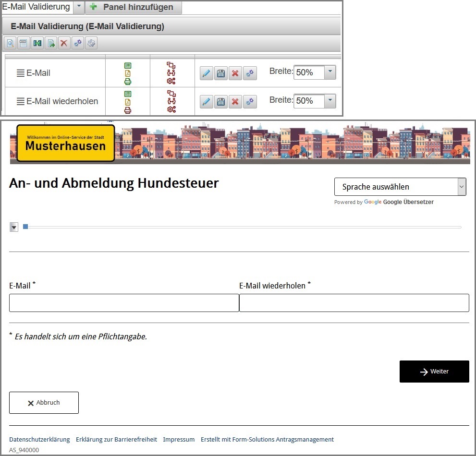Click the panel preview magnifier icon
This screenshot has height=456, width=476.
pyautogui.click(x=10, y=43)
